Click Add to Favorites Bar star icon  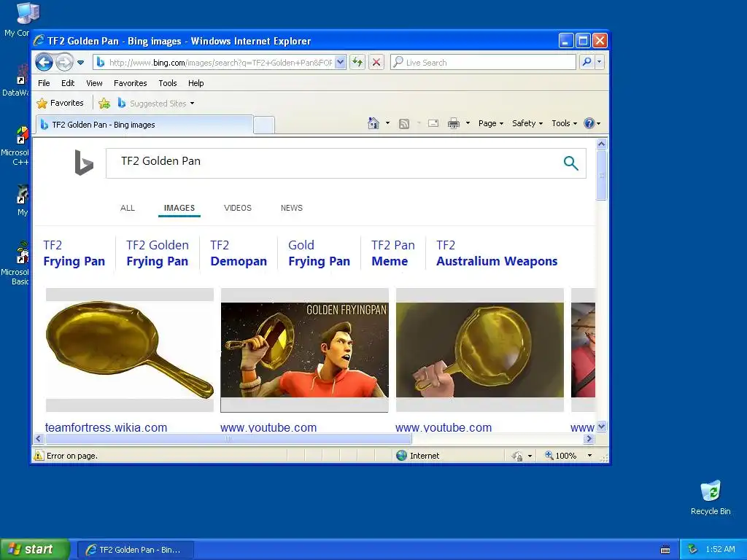(x=104, y=103)
